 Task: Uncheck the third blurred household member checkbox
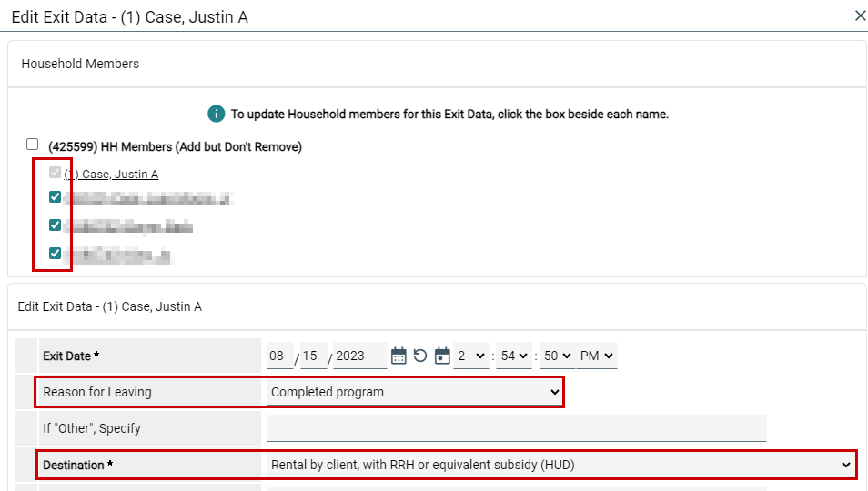tap(55, 254)
